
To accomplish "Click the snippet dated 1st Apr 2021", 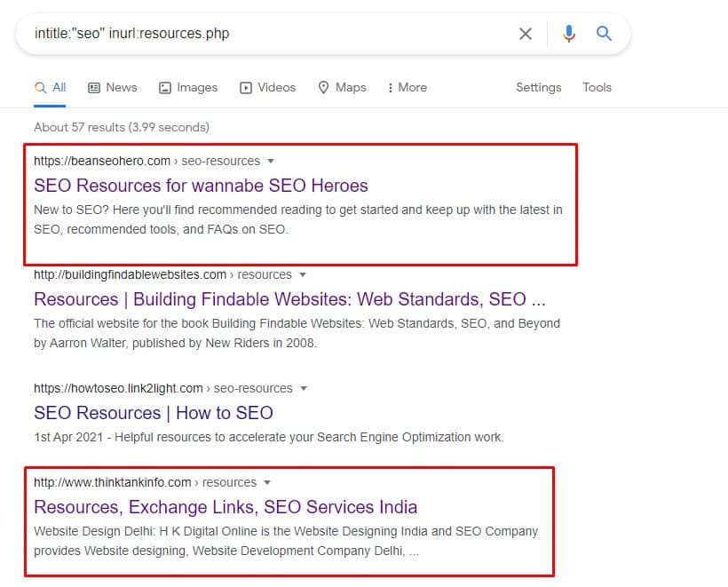I will [269, 438].
